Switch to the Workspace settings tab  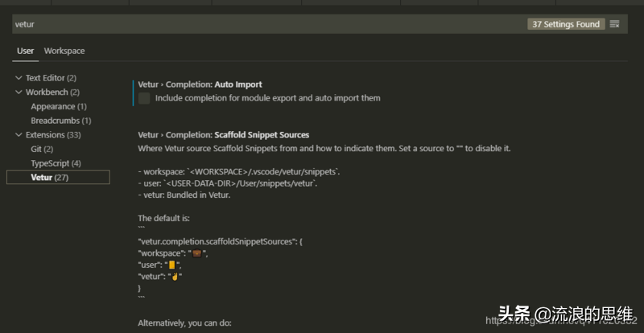64,51
